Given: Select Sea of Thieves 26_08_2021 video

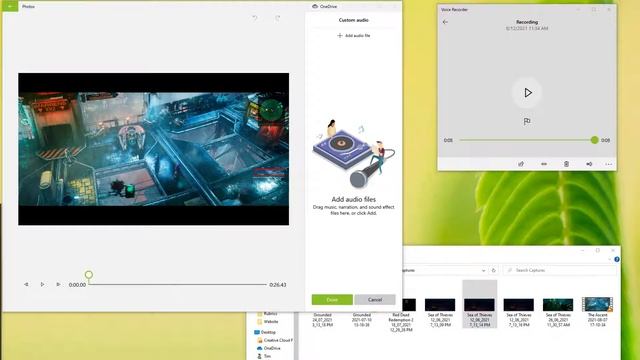Looking at the screenshot, I should (x=558, y=312).
